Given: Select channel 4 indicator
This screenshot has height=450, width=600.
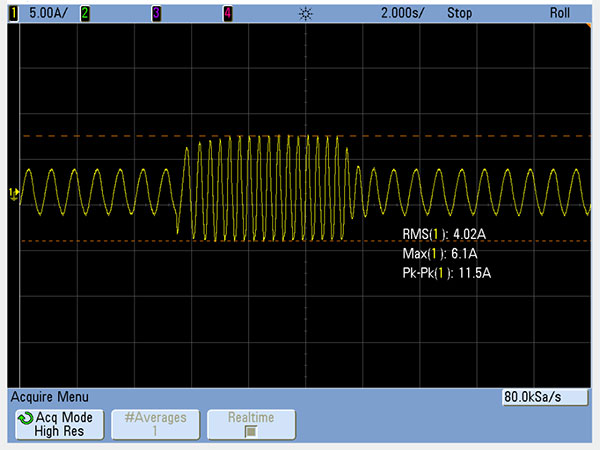Looking at the screenshot, I should pyautogui.click(x=228, y=14).
